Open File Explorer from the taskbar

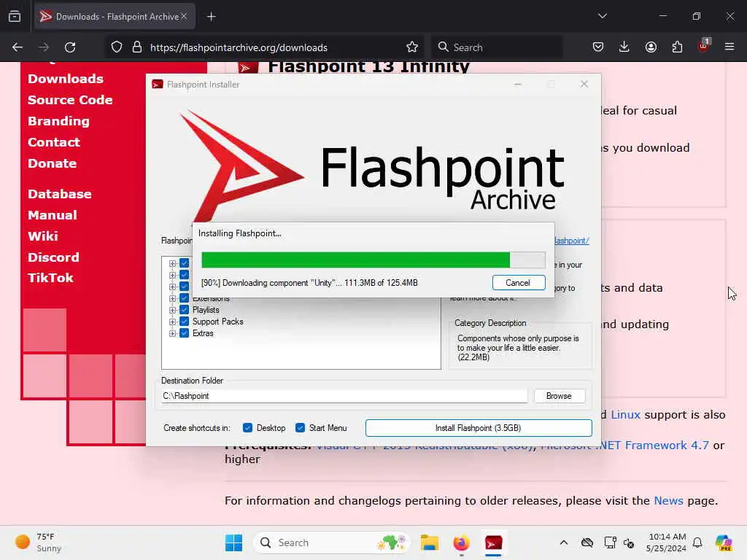[x=429, y=542]
